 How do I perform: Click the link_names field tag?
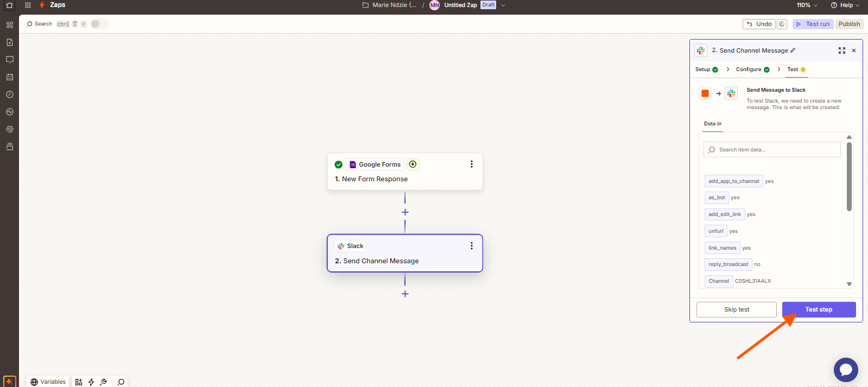tap(723, 248)
